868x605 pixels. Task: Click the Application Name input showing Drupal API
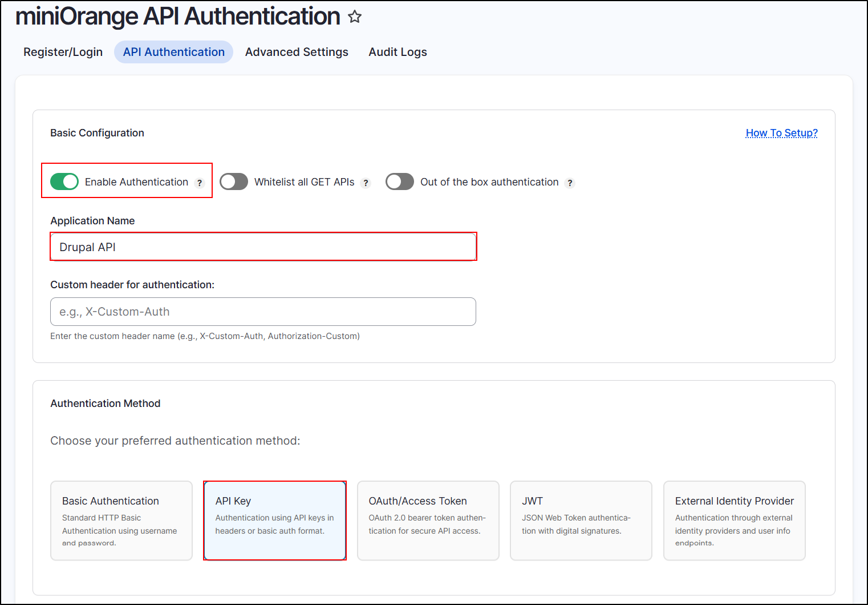263,247
